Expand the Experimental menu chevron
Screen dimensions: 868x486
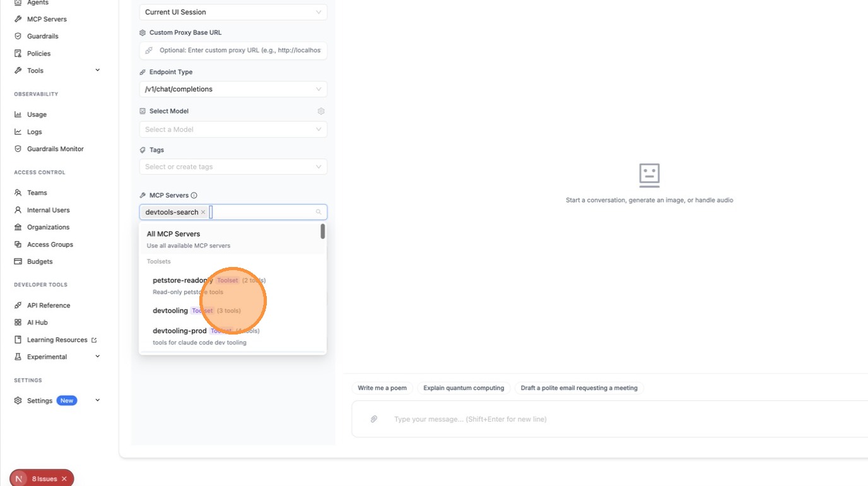[x=97, y=356]
